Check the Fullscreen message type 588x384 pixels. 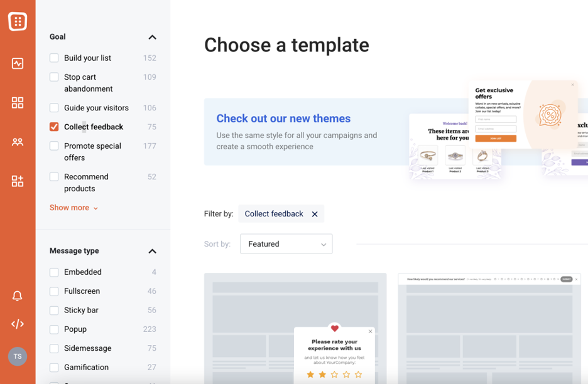point(54,291)
